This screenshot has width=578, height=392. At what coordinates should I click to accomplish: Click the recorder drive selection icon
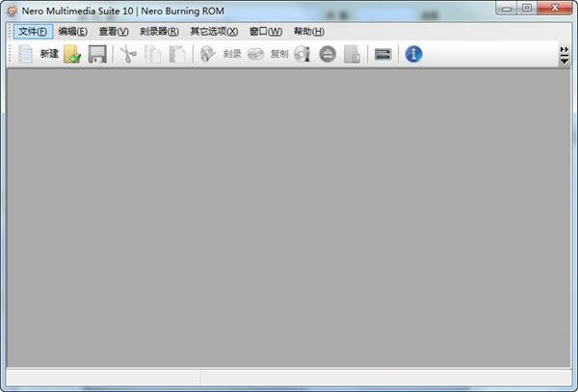point(382,54)
